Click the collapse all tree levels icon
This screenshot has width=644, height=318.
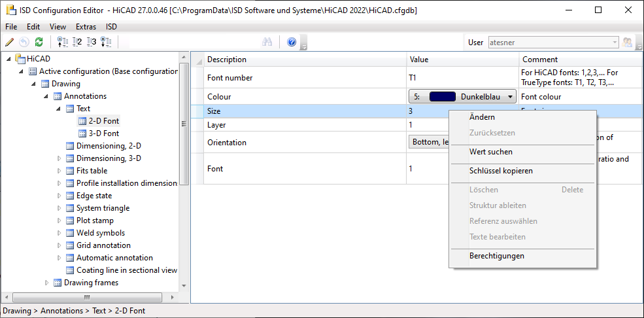(x=62, y=41)
